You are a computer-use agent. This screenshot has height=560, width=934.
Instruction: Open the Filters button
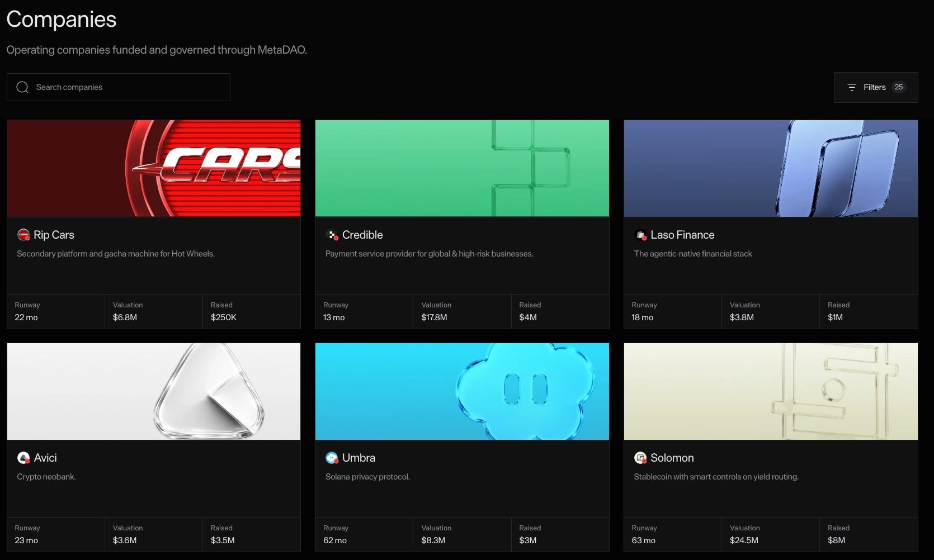pos(876,87)
